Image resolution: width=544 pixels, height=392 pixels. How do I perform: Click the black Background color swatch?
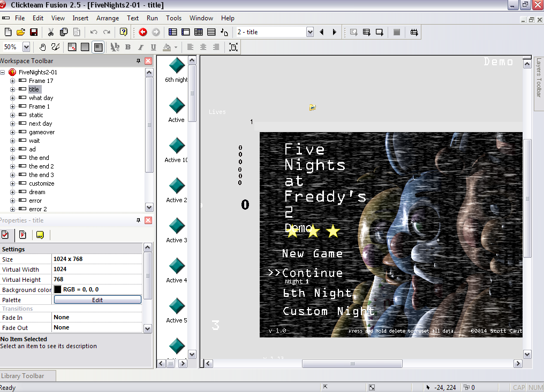click(x=57, y=290)
